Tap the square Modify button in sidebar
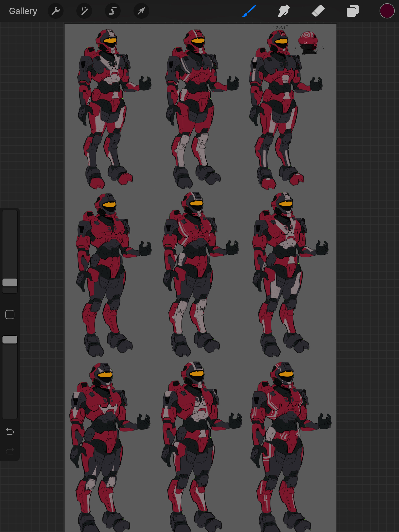The width and height of the screenshot is (399, 532). coord(10,315)
